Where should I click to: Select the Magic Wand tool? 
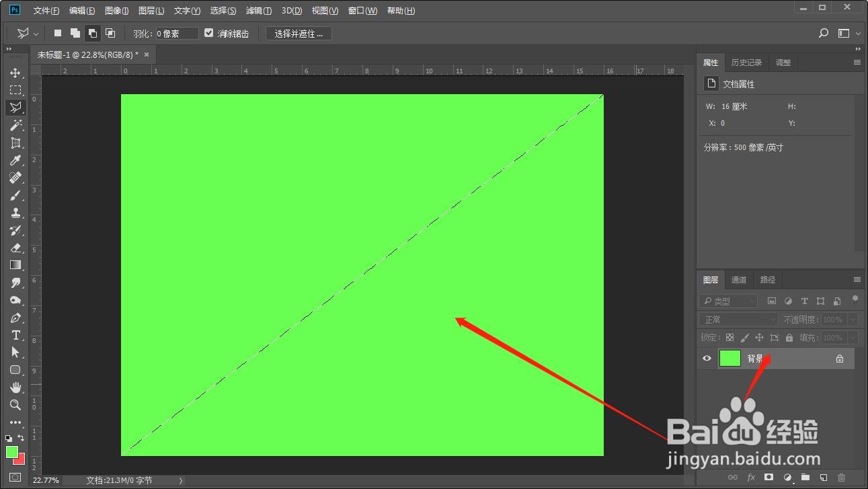click(15, 125)
